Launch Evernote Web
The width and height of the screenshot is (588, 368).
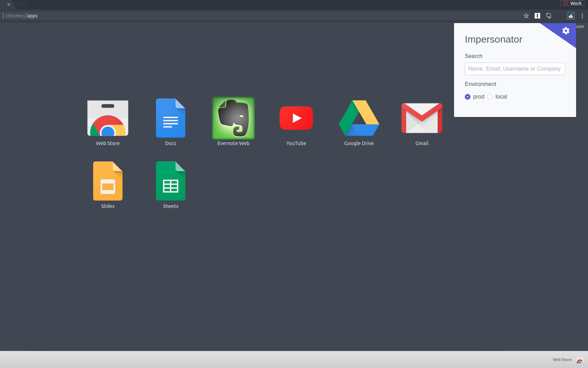tap(233, 118)
